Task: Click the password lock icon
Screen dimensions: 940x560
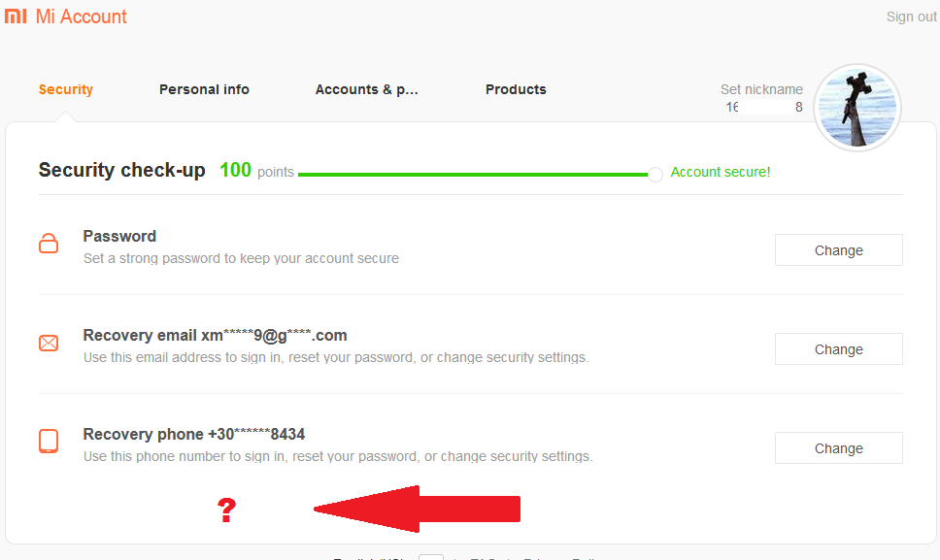Action: 49,244
